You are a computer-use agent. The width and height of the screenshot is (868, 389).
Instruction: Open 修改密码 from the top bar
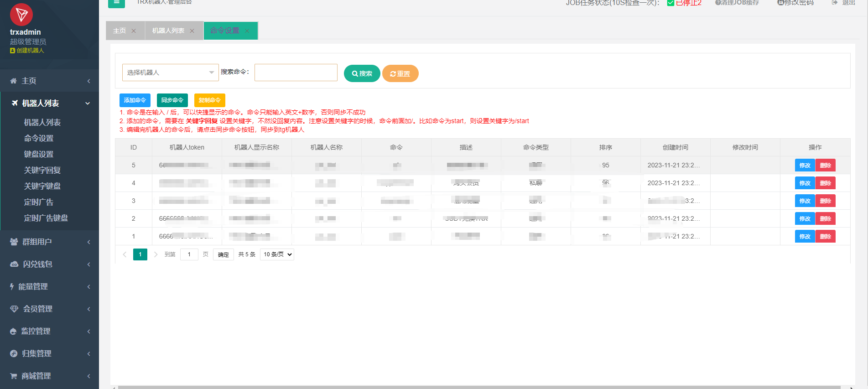(x=795, y=3)
